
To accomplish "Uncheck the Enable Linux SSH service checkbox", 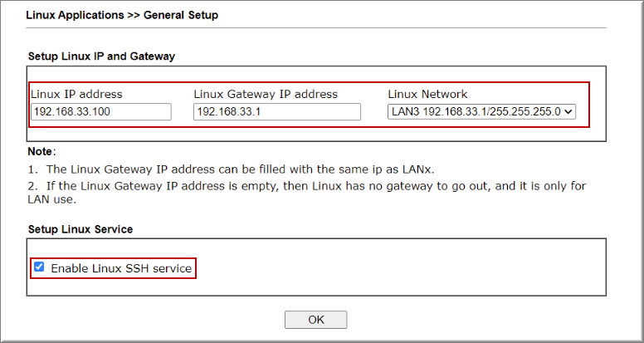I will coord(39,267).
